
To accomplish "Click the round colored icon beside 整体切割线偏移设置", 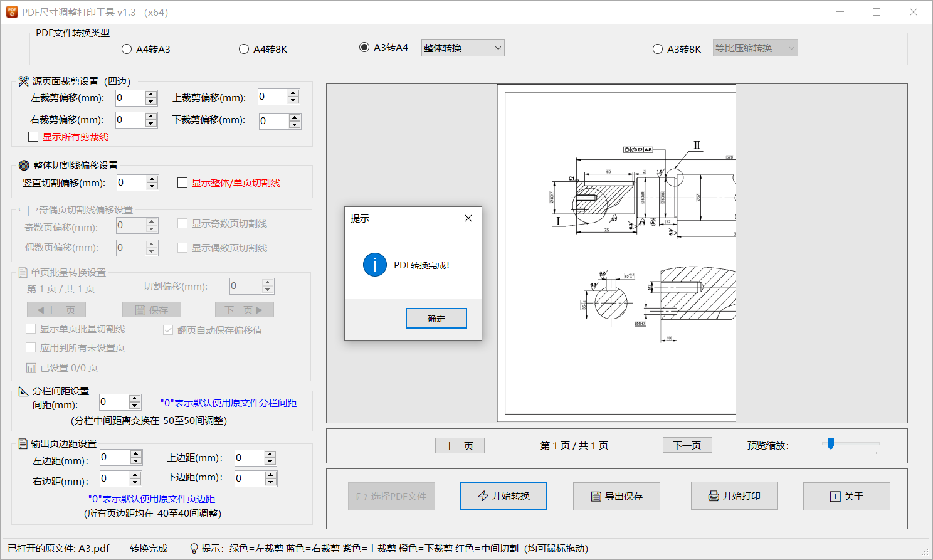I will tap(24, 165).
